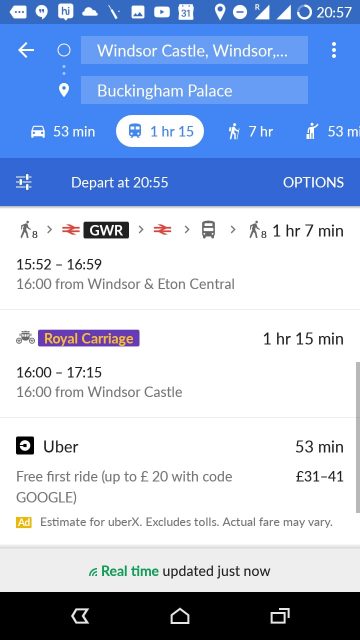Tap the Uber logo icon

click(x=25, y=446)
